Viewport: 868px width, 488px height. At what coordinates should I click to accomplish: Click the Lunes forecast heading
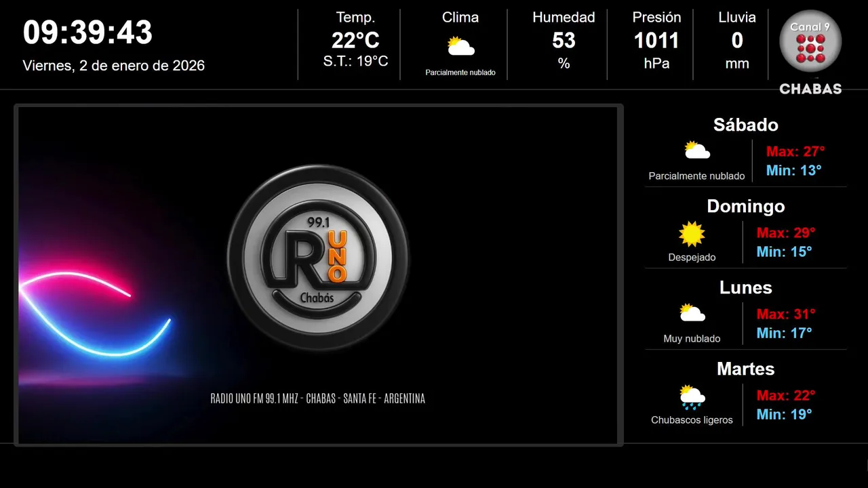[x=745, y=287]
